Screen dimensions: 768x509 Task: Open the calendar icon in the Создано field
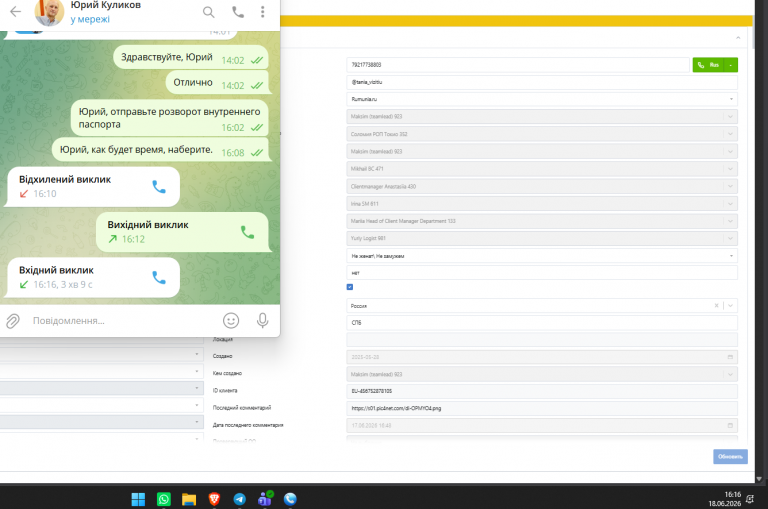click(x=730, y=357)
